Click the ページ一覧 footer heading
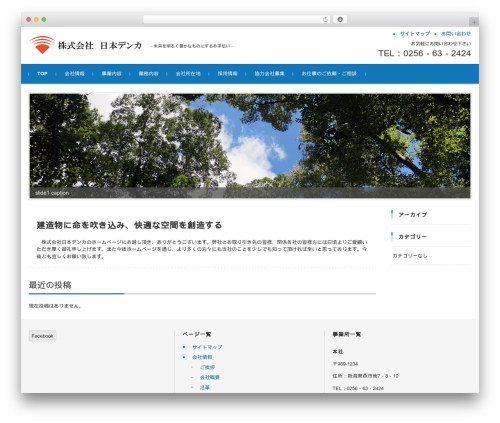The width and height of the screenshot is (500, 423). 197,334
